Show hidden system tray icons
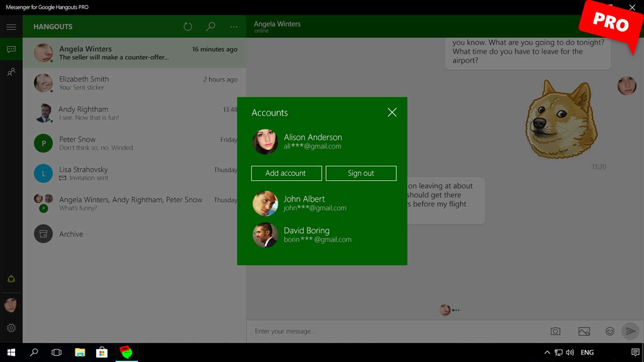 (547, 353)
